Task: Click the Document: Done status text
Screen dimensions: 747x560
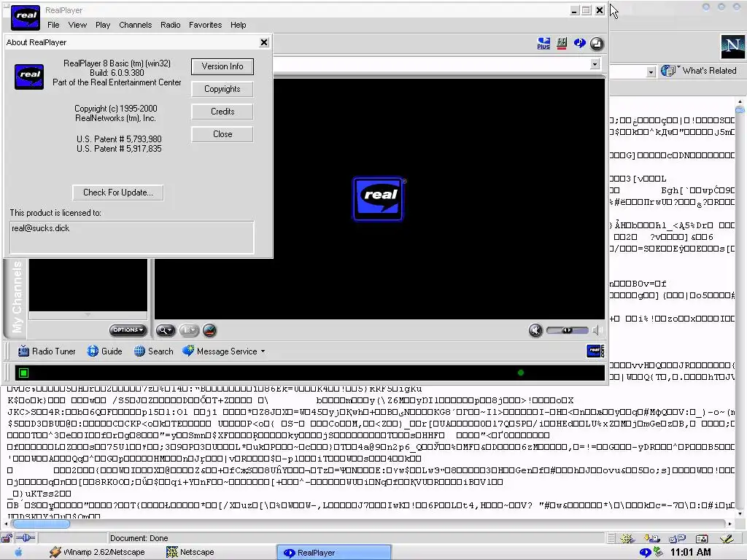Action: (139, 539)
